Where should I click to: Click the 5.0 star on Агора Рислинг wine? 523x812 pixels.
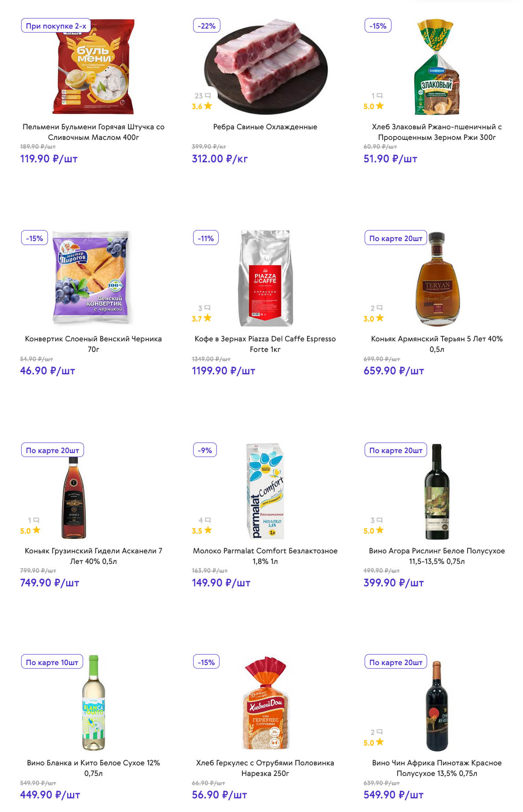380,530
